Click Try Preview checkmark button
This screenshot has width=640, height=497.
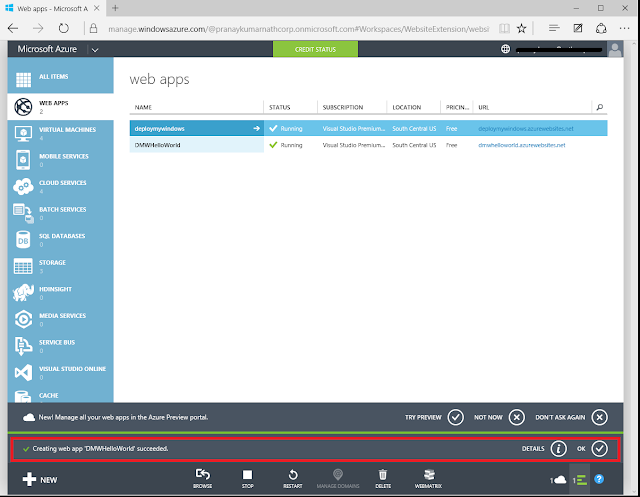tap(456, 417)
